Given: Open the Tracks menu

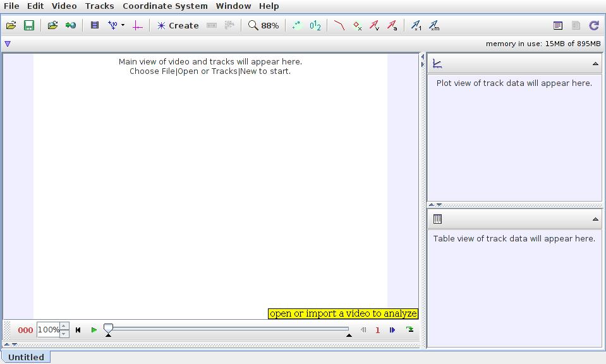Looking at the screenshot, I should 99,6.
